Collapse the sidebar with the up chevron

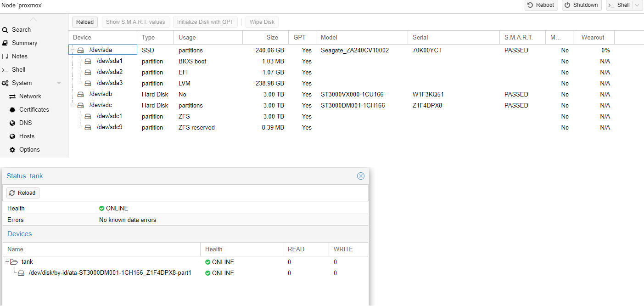tap(34, 19)
